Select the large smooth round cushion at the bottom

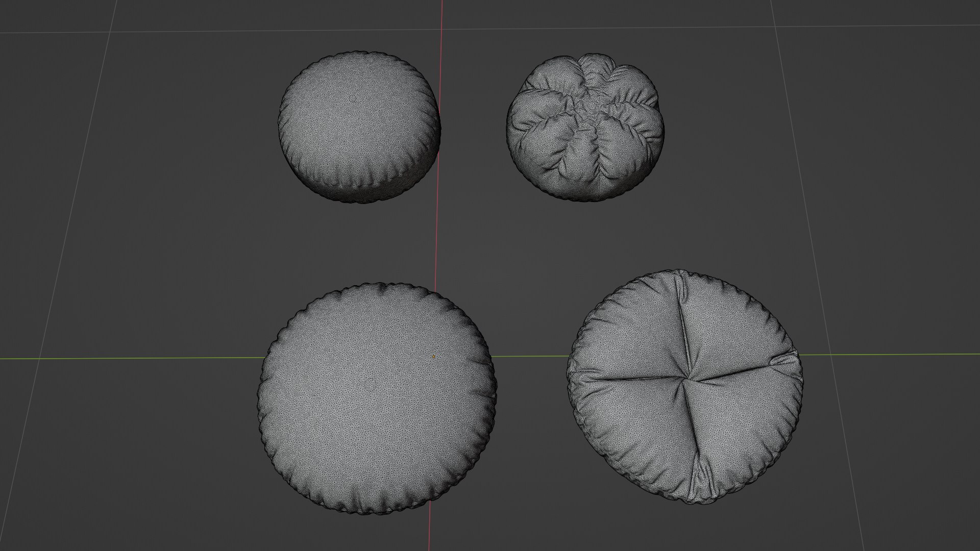(x=377, y=398)
